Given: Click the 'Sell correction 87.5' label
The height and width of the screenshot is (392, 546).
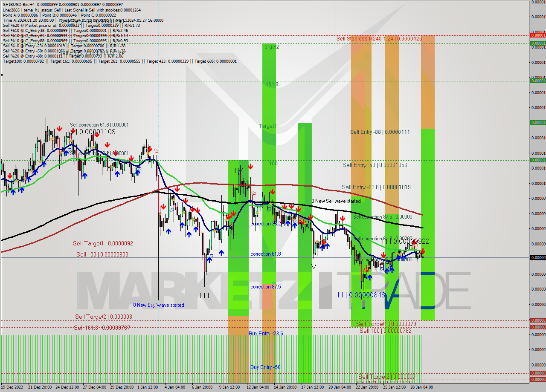Looking at the screenshot, I should (383, 217).
